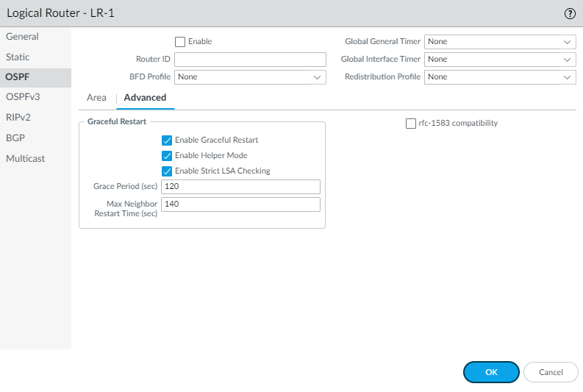
Task: Open the BGP settings section
Action: point(15,138)
